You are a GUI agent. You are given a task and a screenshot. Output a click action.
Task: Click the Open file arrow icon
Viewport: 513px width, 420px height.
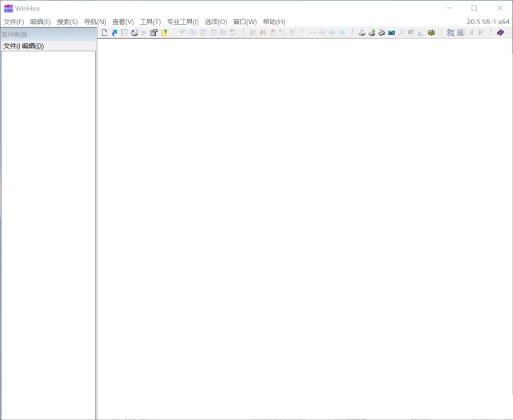coord(114,33)
